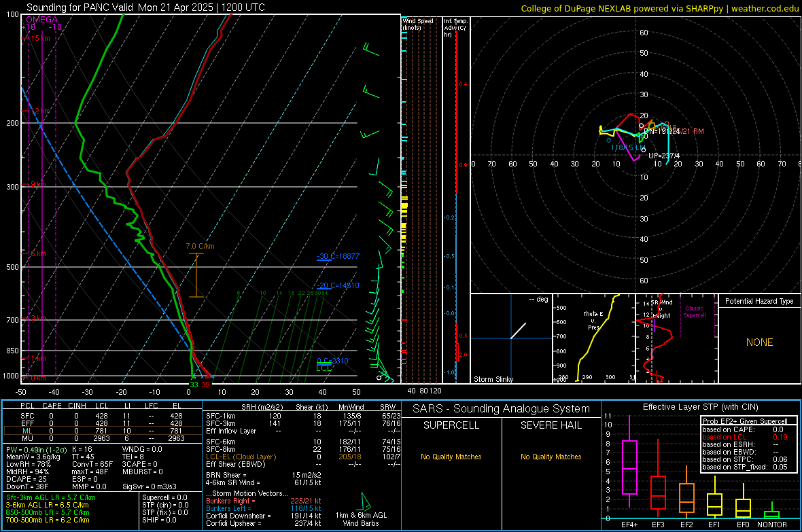Click the -30 C=18877' level label
This screenshot has width=802, height=532.
[x=338, y=256]
